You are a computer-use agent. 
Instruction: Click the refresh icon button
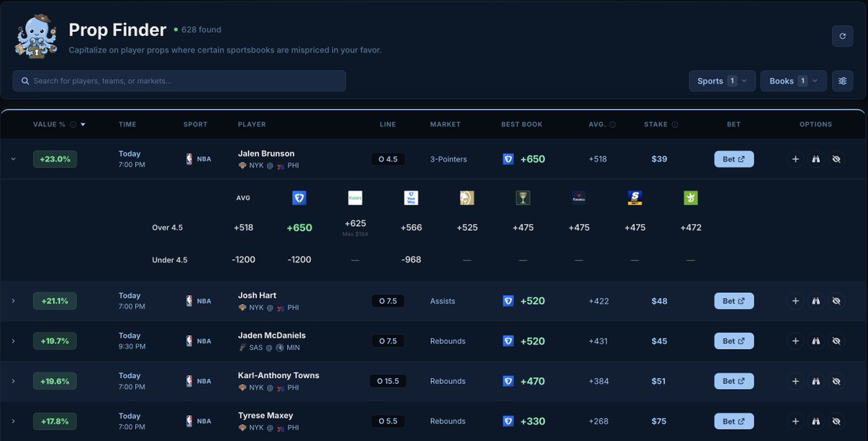(x=843, y=36)
